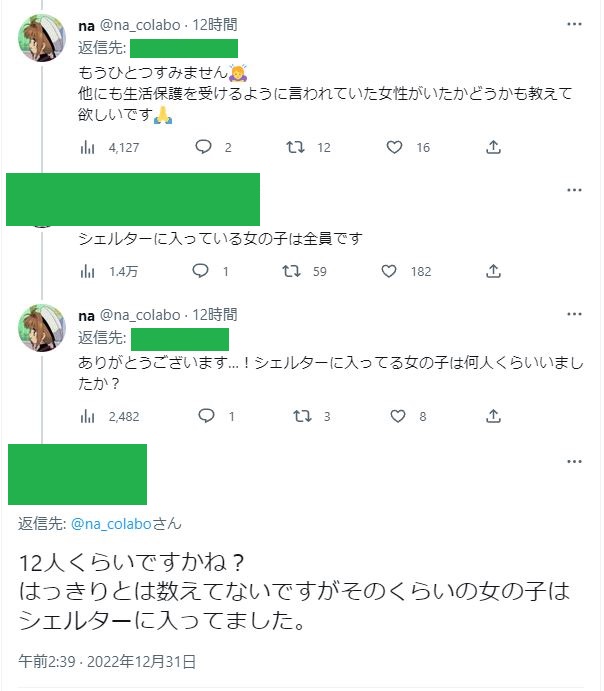Like the first tweet with 16 likes

395,147
